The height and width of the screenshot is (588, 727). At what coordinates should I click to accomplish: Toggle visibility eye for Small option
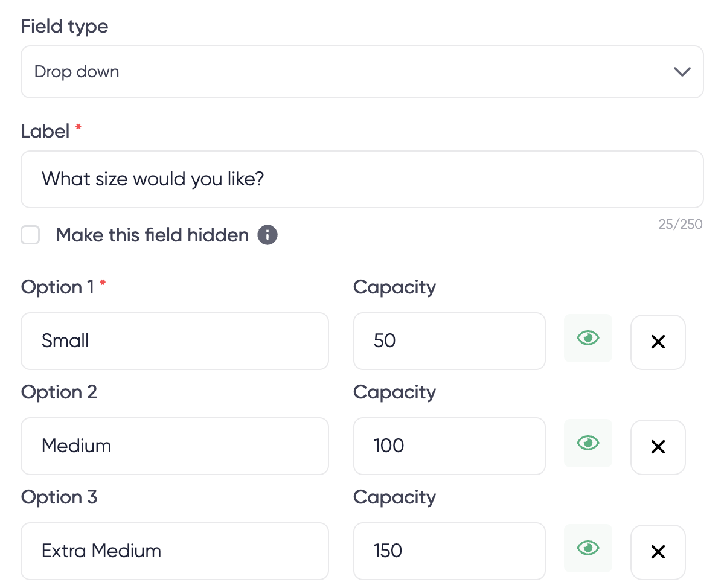pyautogui.click(x=588, y=338)
